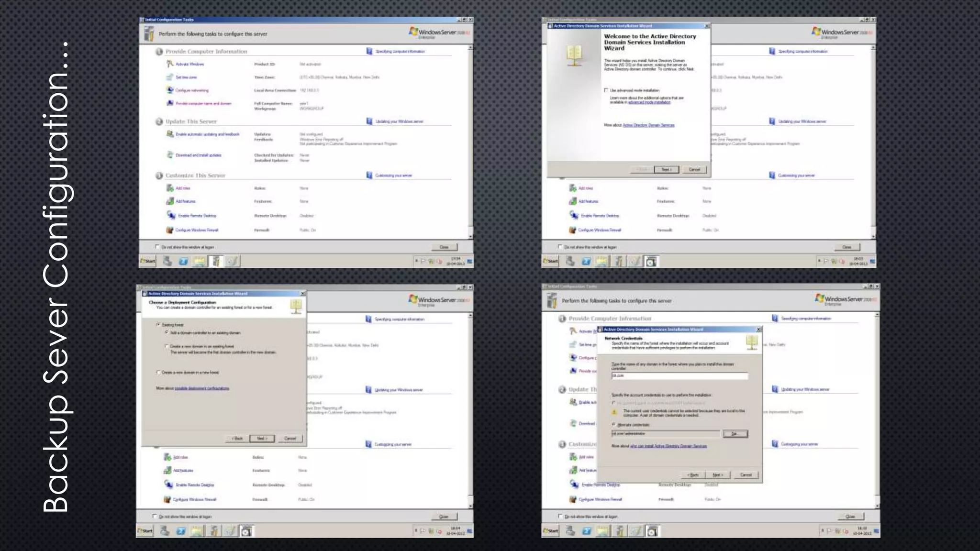This screenshot has height=551, width=980.
Task: Click automatic updating icon in top-left screenshot
Action: coord(169,134)
